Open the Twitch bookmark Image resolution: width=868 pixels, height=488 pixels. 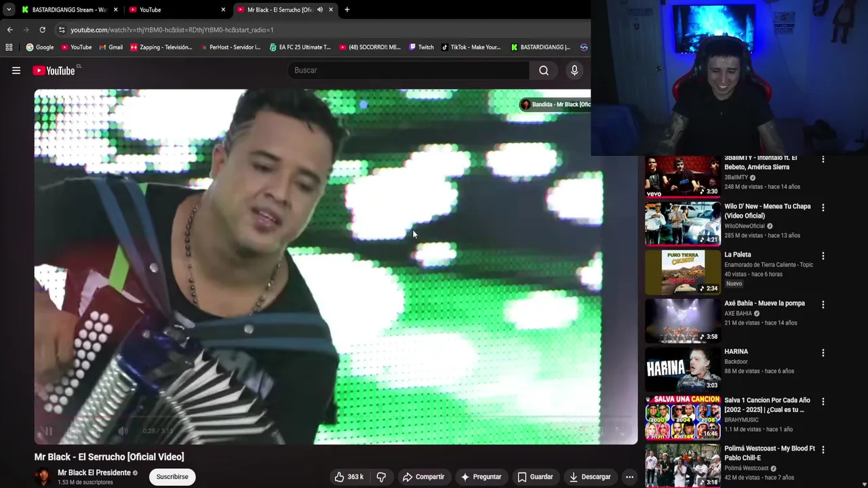[421, 47]
